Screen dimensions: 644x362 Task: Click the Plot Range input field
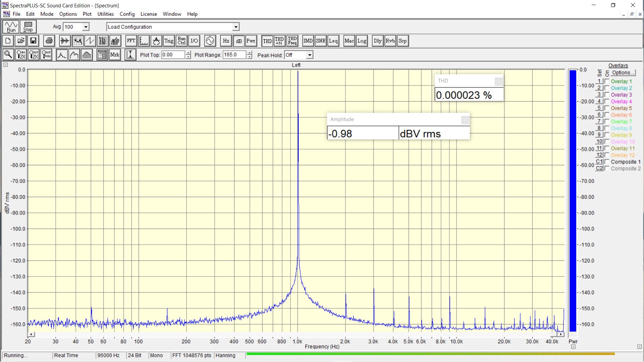click(x=234, y=55)
